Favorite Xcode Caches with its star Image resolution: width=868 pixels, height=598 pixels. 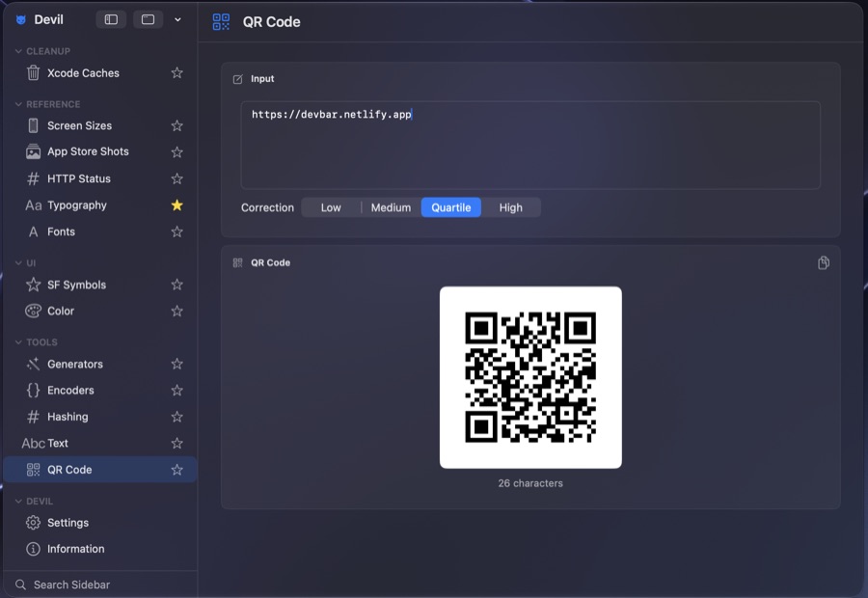(177, 72)
